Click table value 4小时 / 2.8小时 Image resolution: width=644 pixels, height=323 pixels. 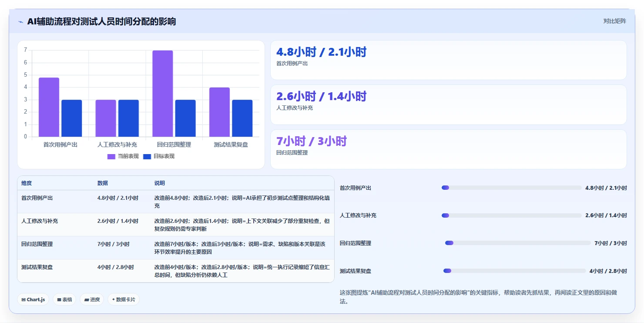116,267
